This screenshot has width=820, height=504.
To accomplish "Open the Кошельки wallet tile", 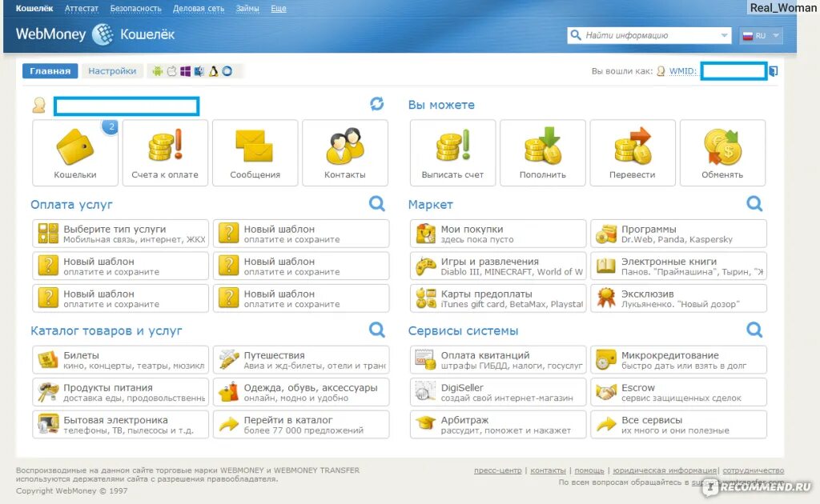I will 74,153.
